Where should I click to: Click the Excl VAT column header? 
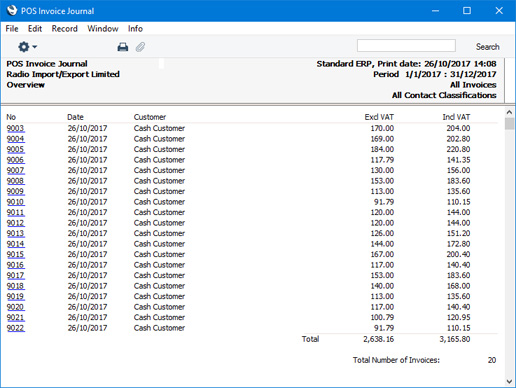tap(379, 117)
